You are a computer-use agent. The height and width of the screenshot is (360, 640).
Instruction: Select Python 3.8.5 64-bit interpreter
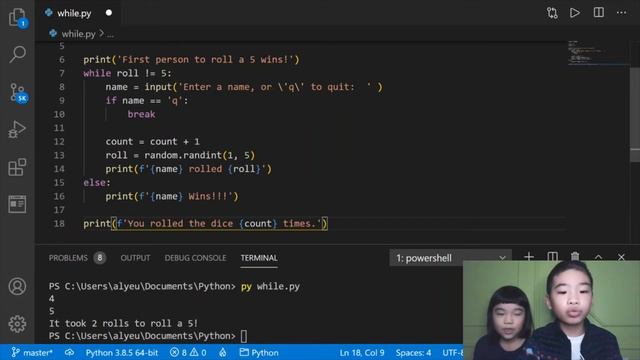(121, 353)
